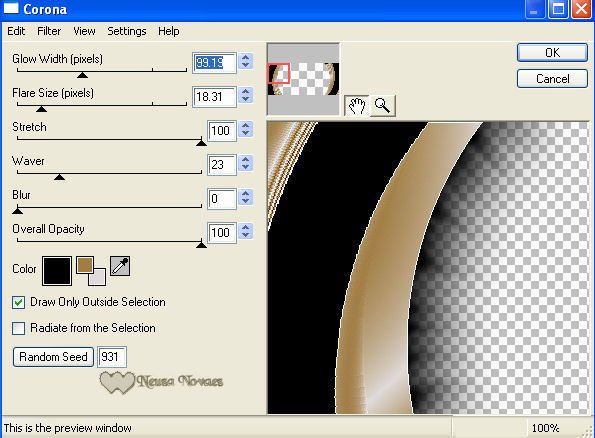The width and height of the screenshot is (595, 438).
Task: Select the hand pan tool
Action: pos(356,106)
